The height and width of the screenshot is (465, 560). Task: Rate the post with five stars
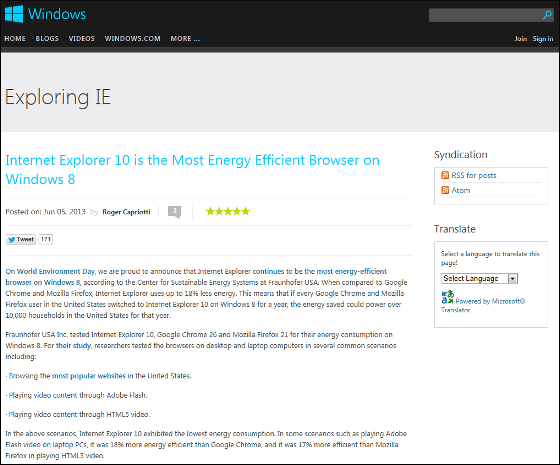pyautogui.click(x=246, y=211)
